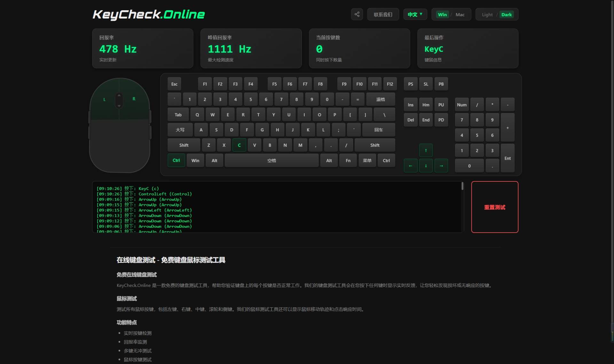Click the 重置测试 reset button
The image size is (614, 364).
pos(495,207)
